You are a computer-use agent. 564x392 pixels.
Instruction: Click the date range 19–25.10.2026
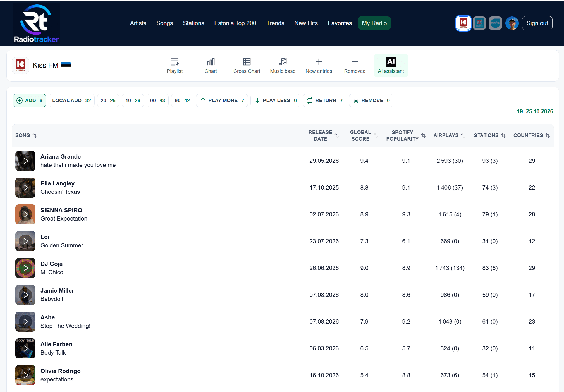pos(535,111)
